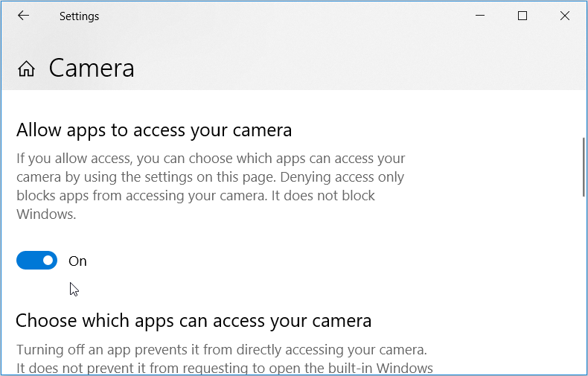Turn off camera access for apps toggle
Screen dimensions: 588x376
pyautogui.click(x=37, y=261)
